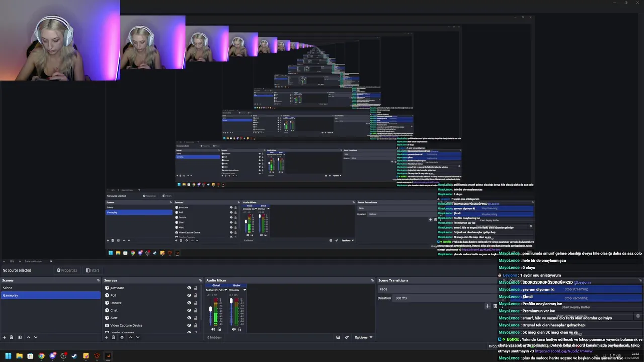Move source down in Sources toolbar
The width and height of the screenshot is (644, 362).
pos(137,337)
